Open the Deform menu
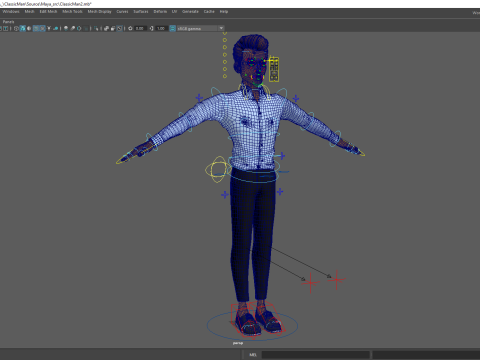This screenshot has width=480, height=360. tap(160, 11)
